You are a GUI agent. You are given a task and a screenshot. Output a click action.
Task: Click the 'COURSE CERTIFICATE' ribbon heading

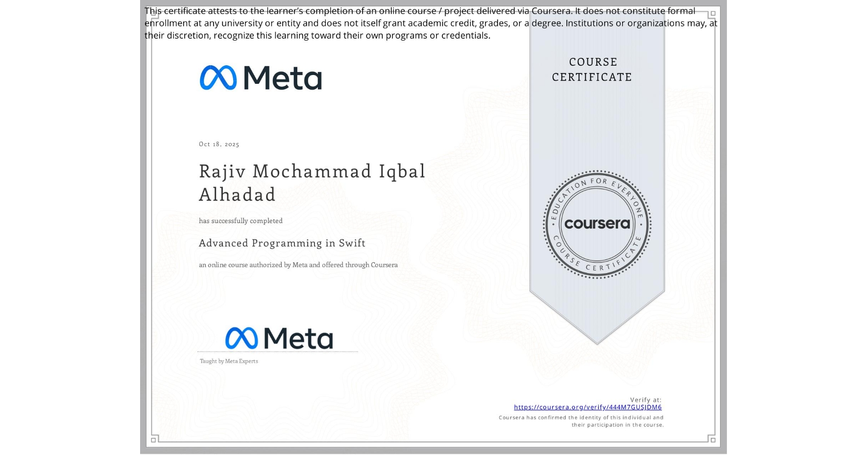[592, 70]
